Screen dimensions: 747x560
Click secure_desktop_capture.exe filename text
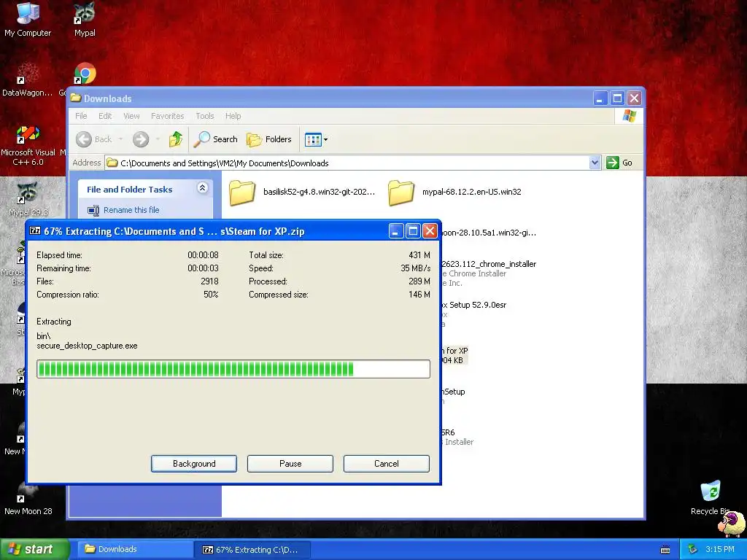pyautogui.click(x=87, y=346)
